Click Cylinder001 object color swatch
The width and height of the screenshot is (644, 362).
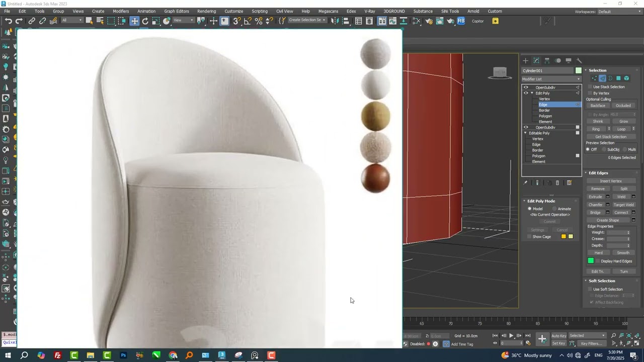579,71
